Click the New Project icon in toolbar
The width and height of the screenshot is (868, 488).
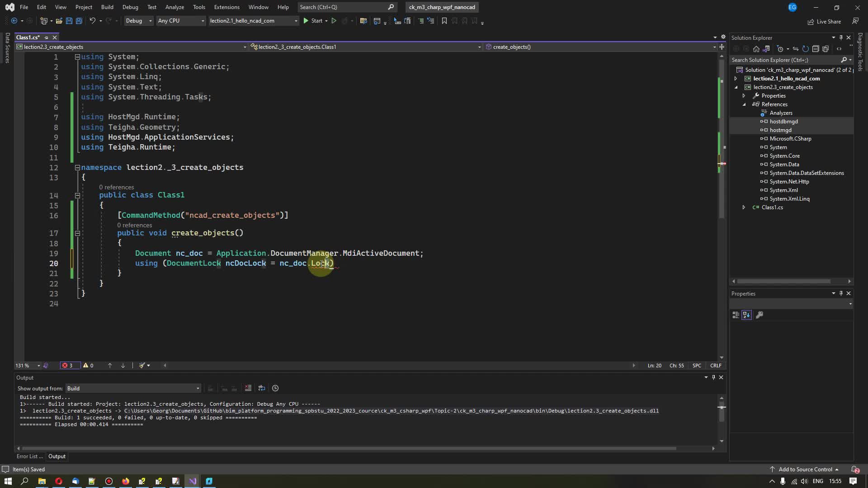pyautogui.click(x=44, y=21)
